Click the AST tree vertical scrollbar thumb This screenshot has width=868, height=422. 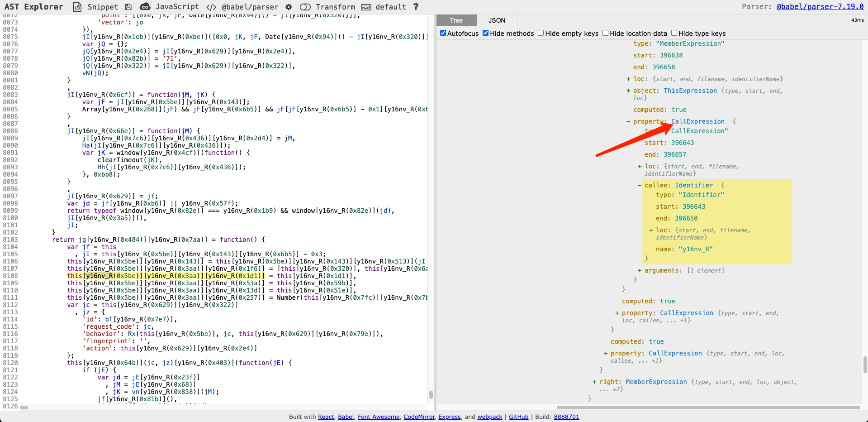coord(865,364)
